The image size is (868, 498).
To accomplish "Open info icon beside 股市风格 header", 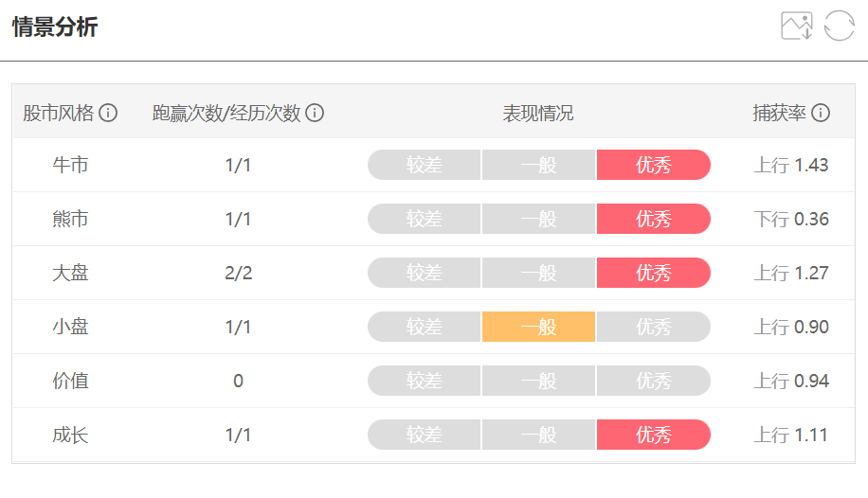I will [x=108, y=113].
